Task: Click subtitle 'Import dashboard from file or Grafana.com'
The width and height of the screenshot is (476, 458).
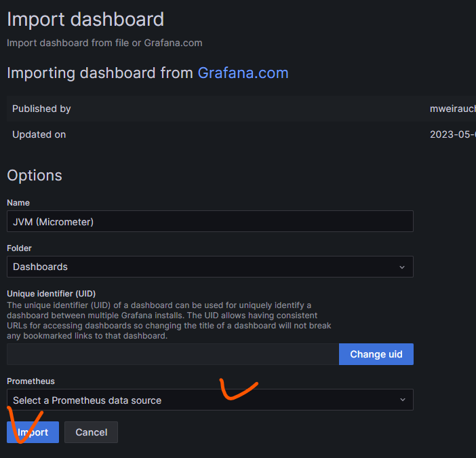Action: tap(104, 43)
